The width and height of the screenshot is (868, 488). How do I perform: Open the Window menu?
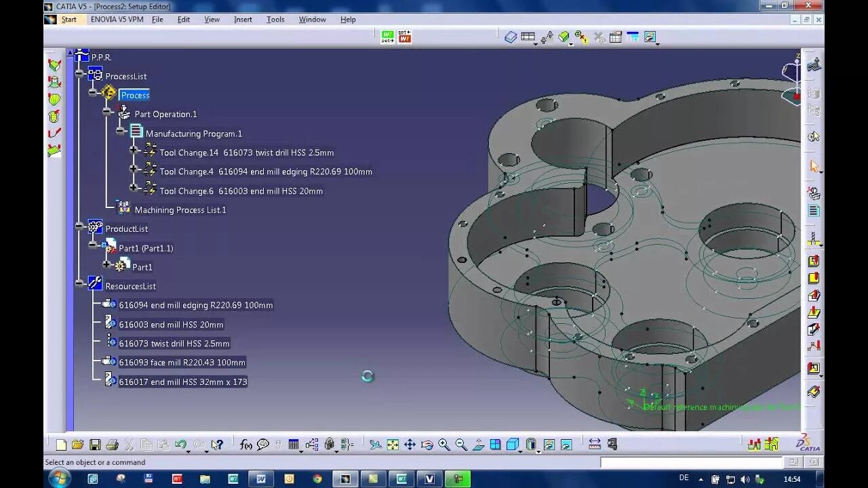click(313, 20)
